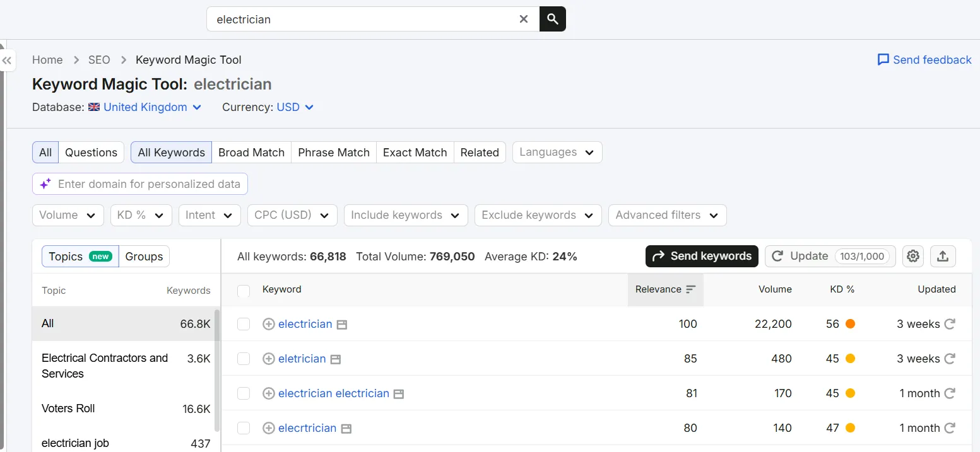Go to Home breadcrumb
The height and width of the screenshot is (452, 980).
tap(47, 60)
